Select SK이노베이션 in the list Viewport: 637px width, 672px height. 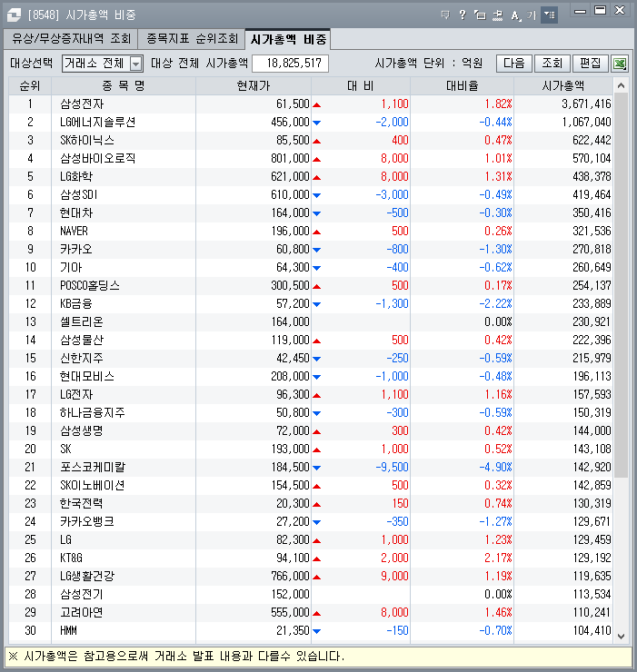tap(92, 486)
